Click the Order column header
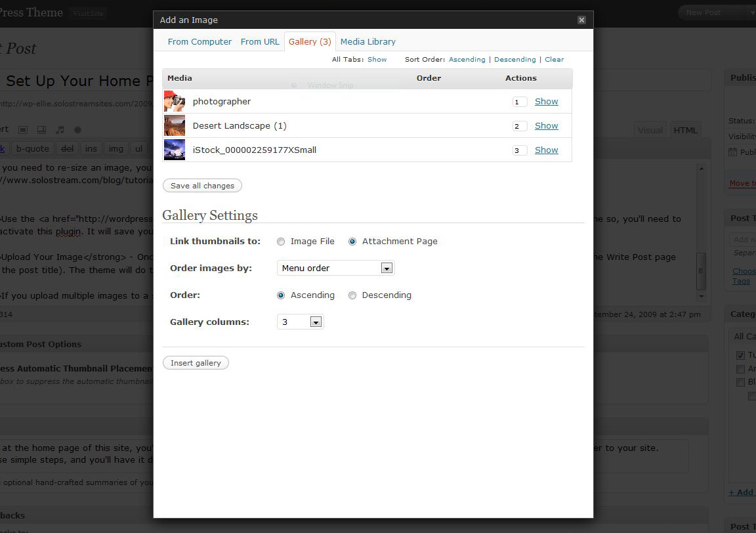 tap(429, 78)
